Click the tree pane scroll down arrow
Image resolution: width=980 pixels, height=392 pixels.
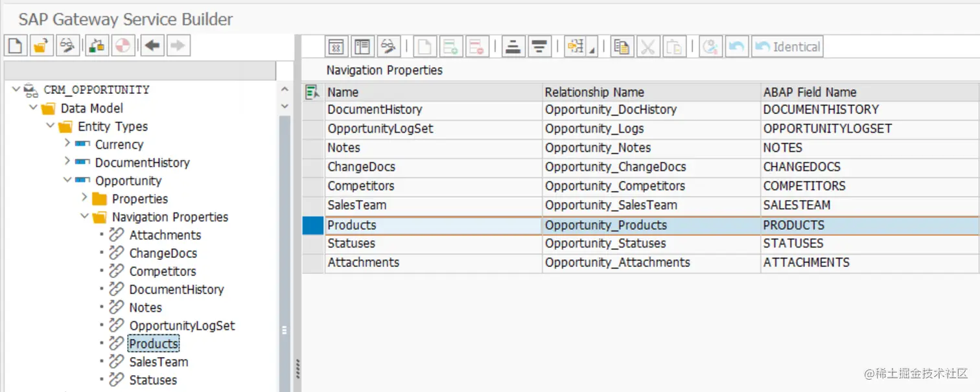coord(285,106)
